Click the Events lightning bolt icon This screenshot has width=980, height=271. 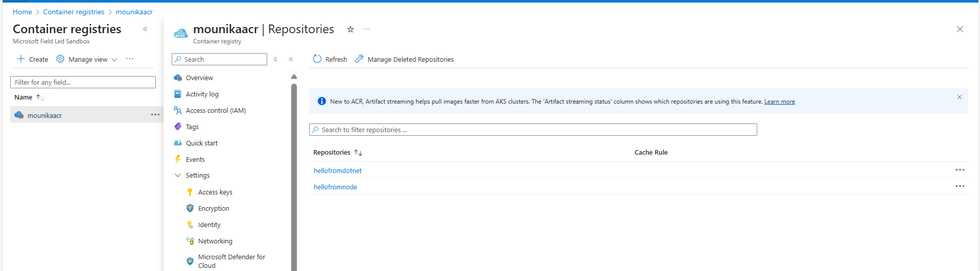(178, 159)
